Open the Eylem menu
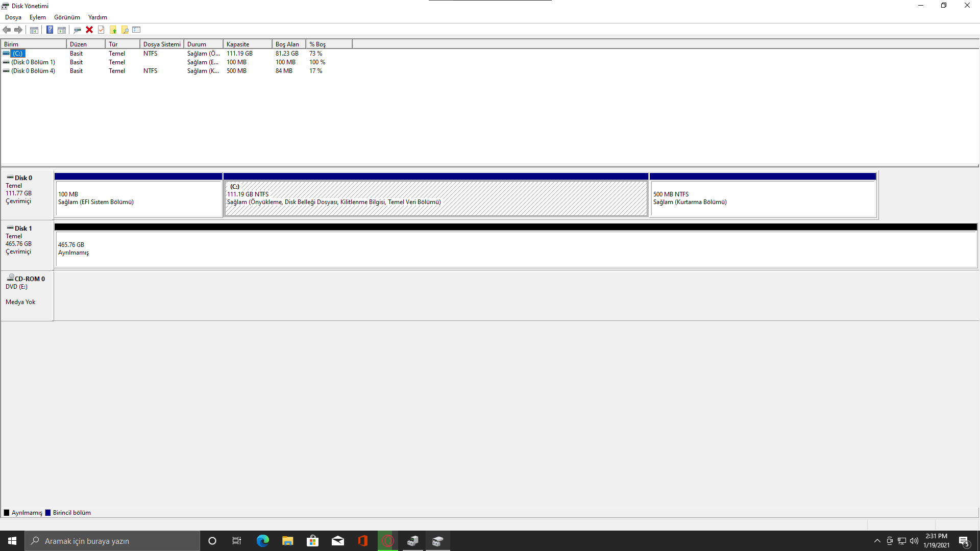The image size is (980, 551). click(x=37, y=17)
